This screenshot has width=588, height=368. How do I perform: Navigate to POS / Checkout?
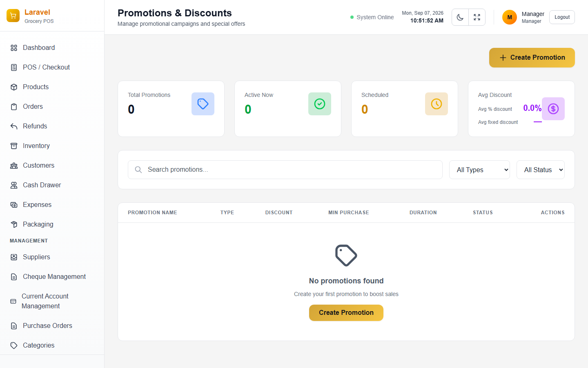[x=52, y=67]
